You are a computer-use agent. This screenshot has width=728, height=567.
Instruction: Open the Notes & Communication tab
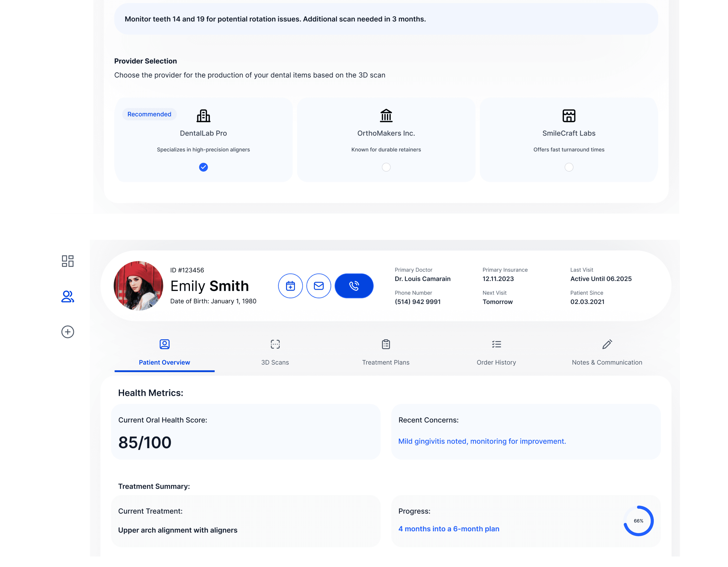pos(607,353)
